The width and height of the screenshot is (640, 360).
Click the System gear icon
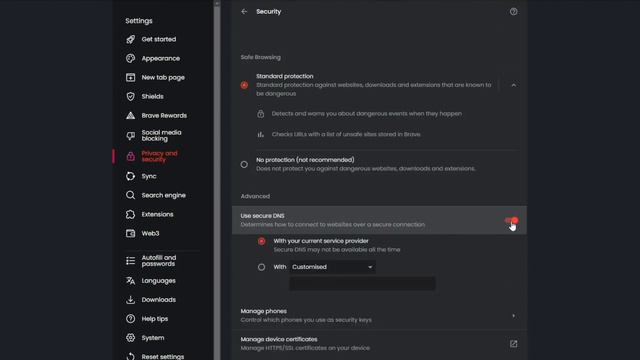click(x=130, y=338)
